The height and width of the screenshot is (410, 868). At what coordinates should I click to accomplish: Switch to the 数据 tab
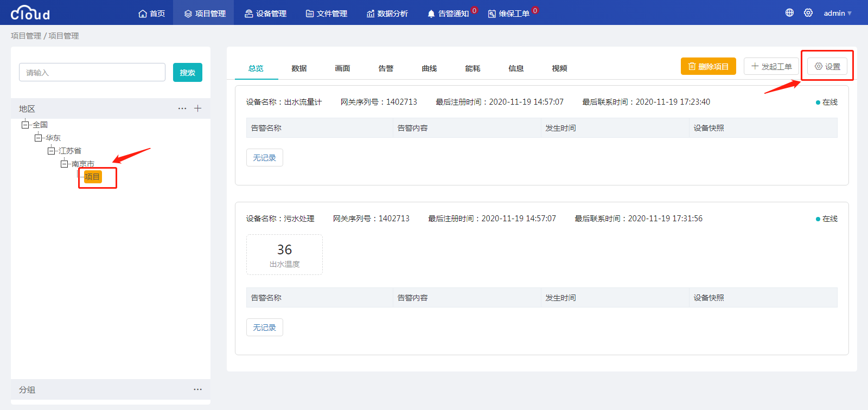tap(299, 68)
